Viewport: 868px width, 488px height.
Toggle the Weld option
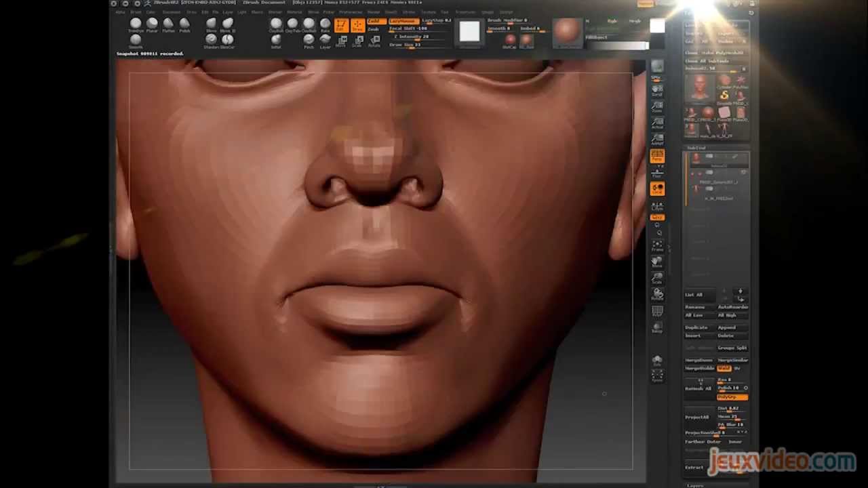point(724,368)
